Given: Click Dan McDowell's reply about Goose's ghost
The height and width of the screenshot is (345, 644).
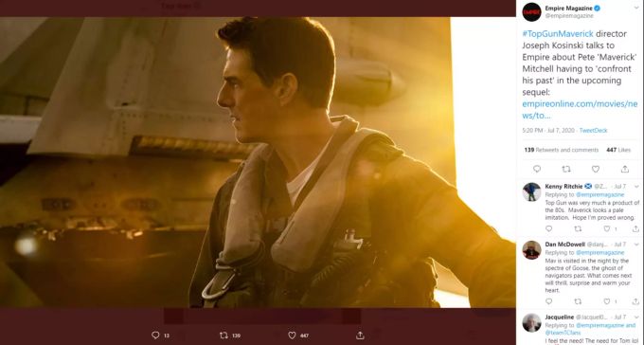Looking at the screenshot, I should (x=588, y=275).
